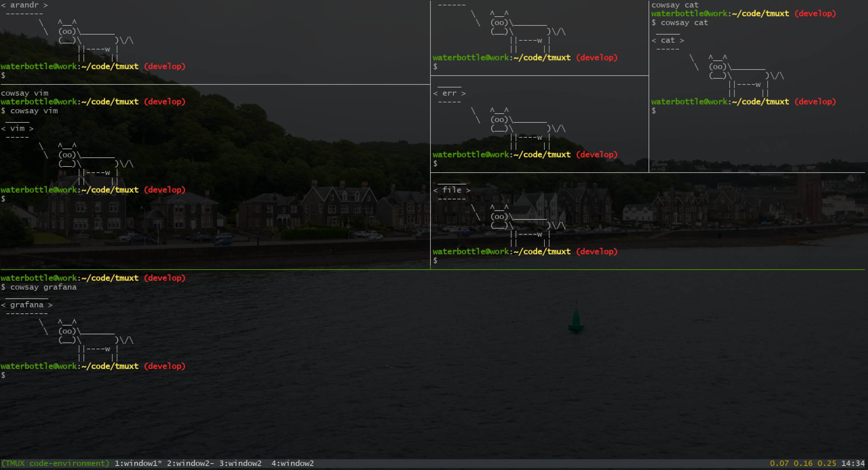Click the TMUX code-environment session label
Screen dimensions: 868x470
point(55,463)
